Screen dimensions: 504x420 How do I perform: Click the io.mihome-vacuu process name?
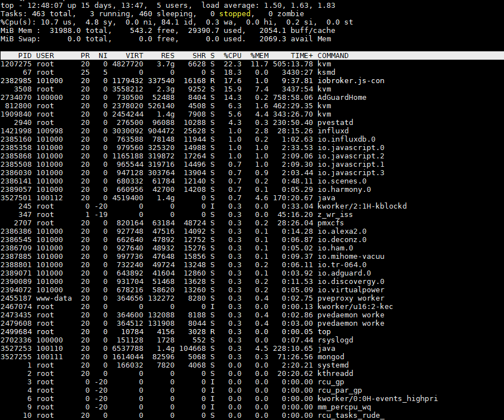click(351, 256)
